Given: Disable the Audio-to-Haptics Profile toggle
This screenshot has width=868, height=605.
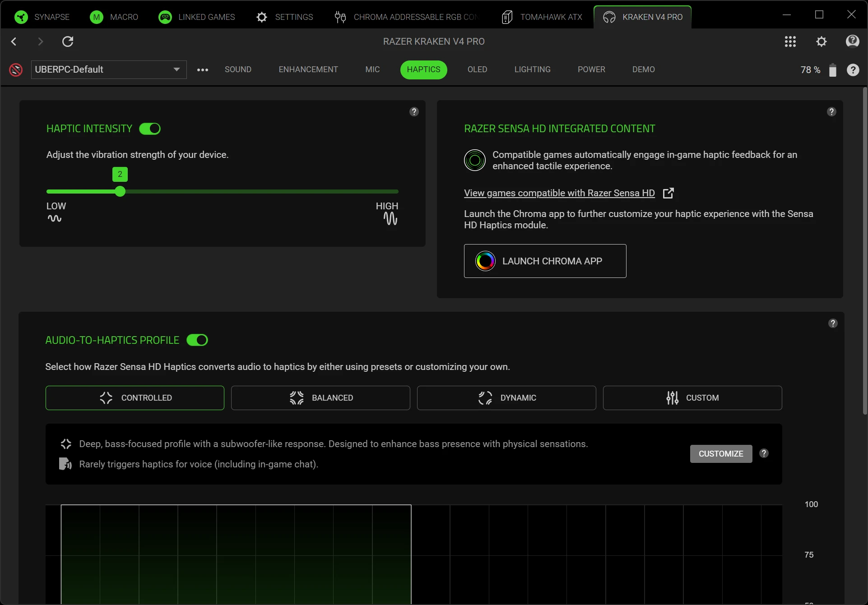Looking at the screenshot, I should [x=197, y=340].
